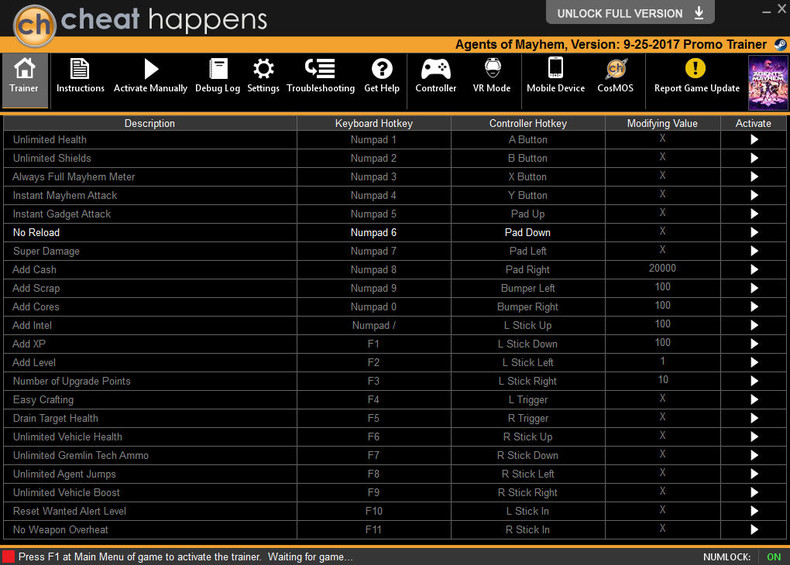Switch to VR Mode headset icon
This screenshot has height=565, width=790.
pos(492,77)
